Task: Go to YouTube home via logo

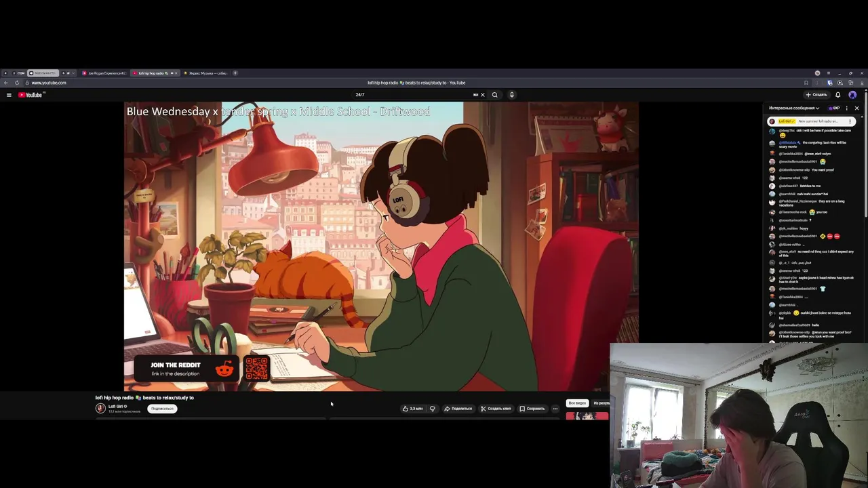Action: pos(31,95)
